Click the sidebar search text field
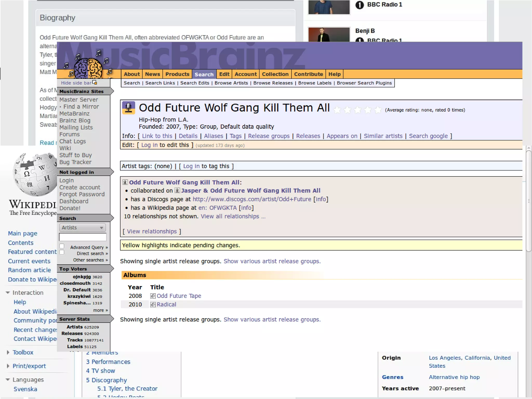Viewport: 532px width, 399px height. (83, 237)
